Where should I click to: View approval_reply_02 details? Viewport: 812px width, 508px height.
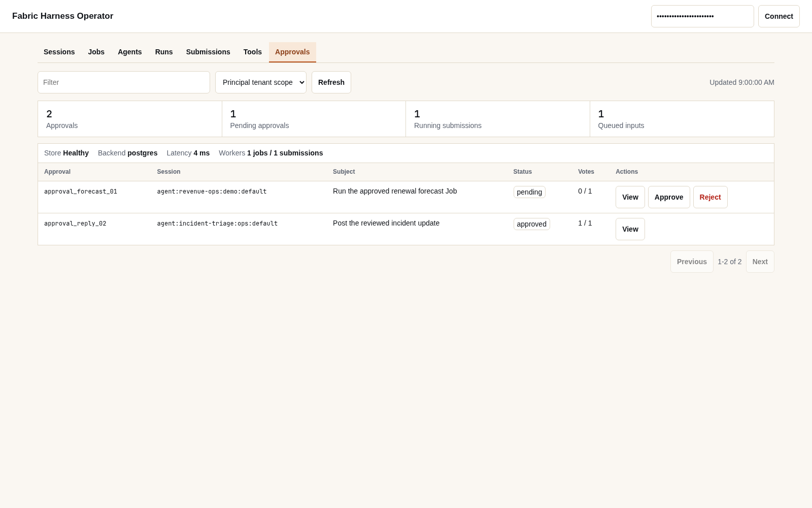630,229
